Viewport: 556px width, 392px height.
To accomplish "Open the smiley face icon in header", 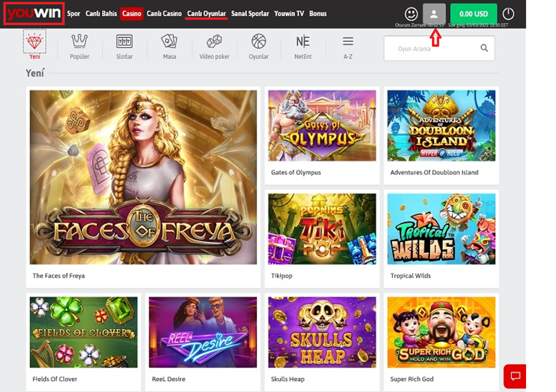I will pos(411,14).
